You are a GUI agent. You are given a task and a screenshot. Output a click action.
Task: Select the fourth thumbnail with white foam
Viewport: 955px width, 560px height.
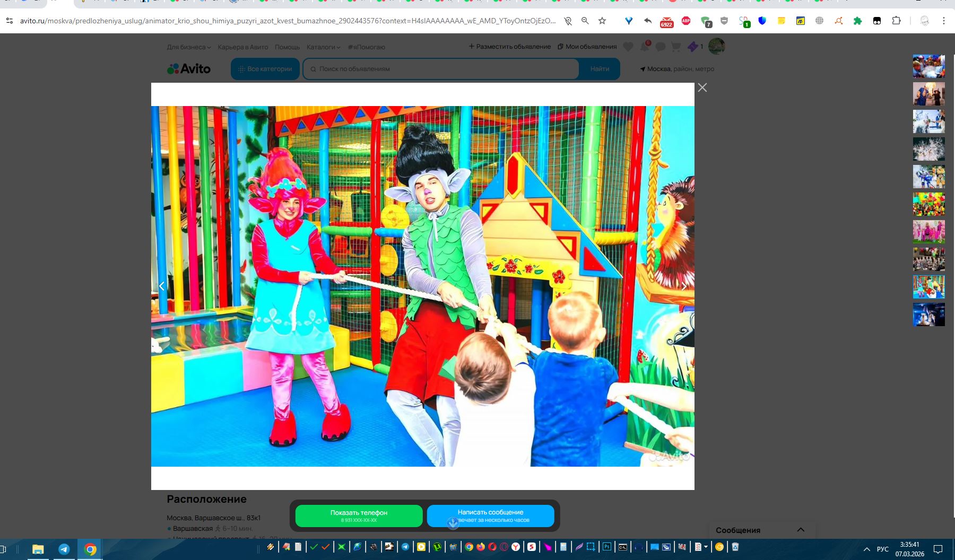[x=929, y=149]
